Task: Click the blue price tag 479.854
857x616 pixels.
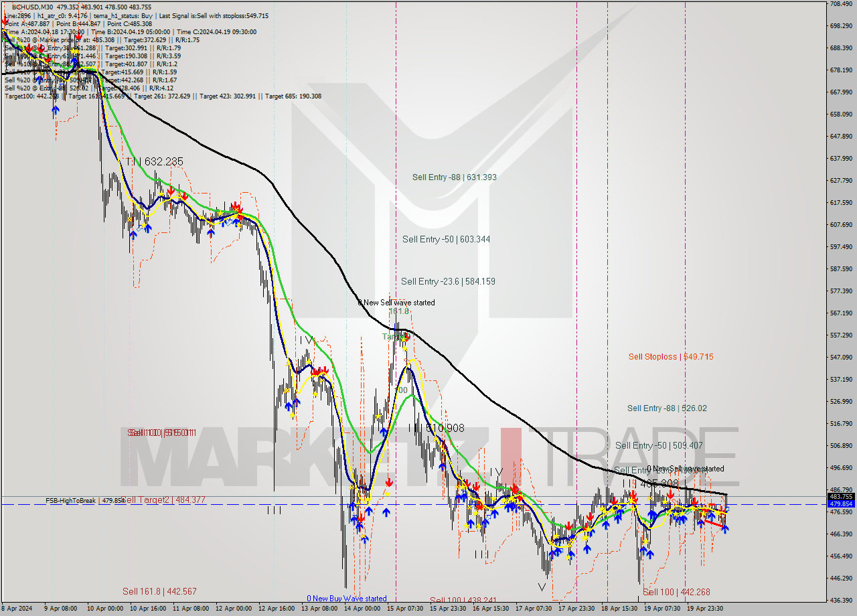Action: (x=841, y=504)
